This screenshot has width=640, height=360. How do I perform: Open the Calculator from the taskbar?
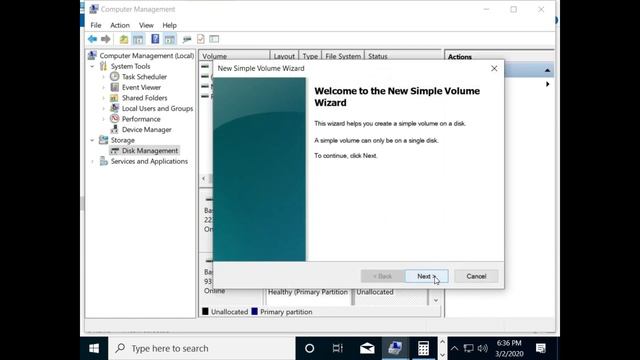[x=423, y=349]
